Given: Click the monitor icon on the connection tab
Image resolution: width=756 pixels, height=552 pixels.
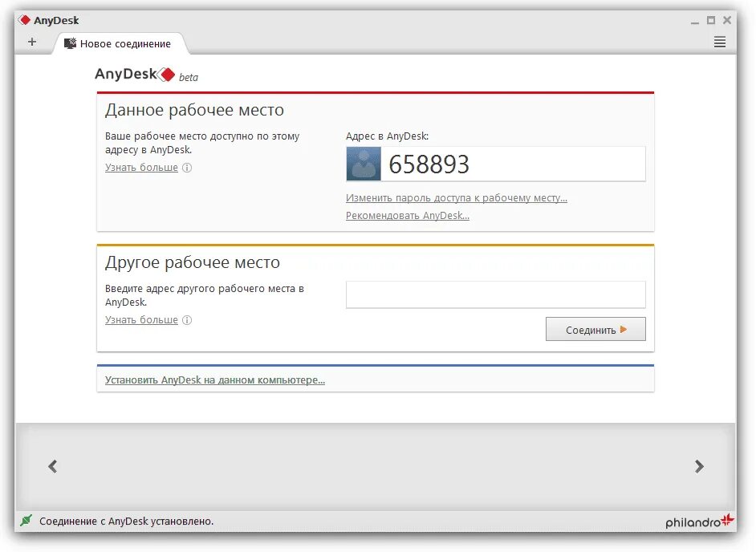Looking at the screenshot, I should 69,44.
